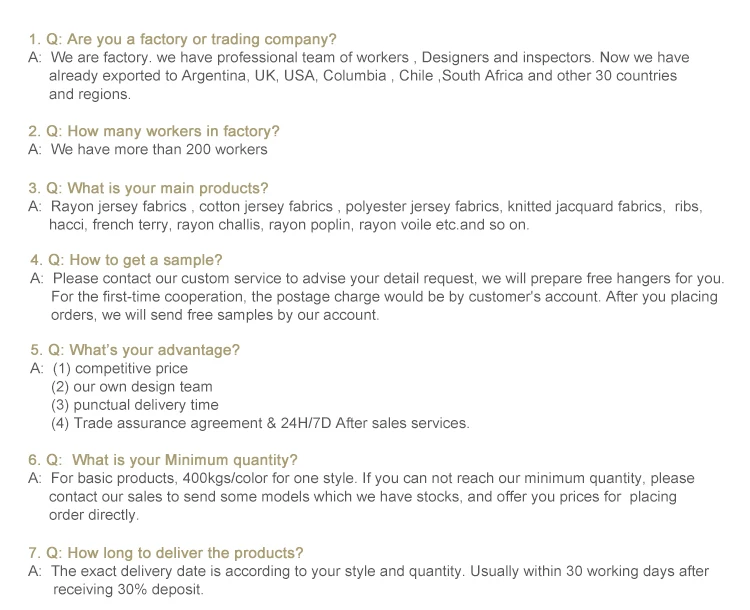The image size is (750, 610).
Task: Select the "What's your advantage?" question
Action: (x=134, y=350)
